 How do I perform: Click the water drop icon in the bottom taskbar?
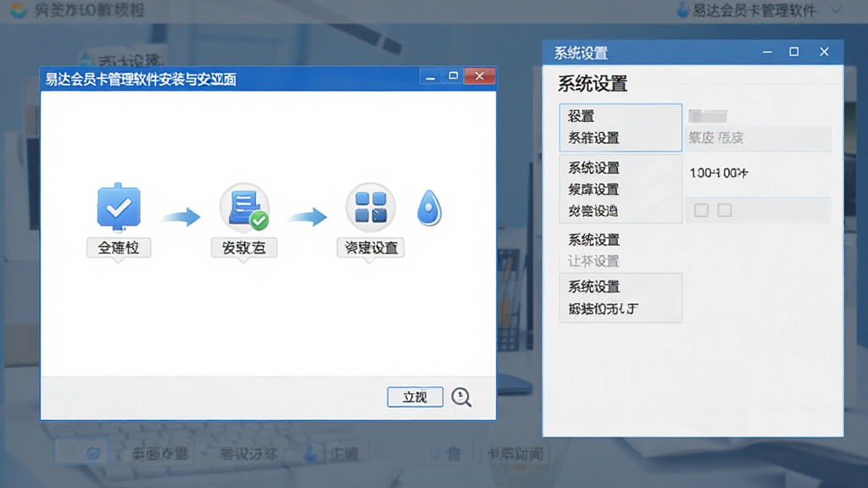[310, 454]
